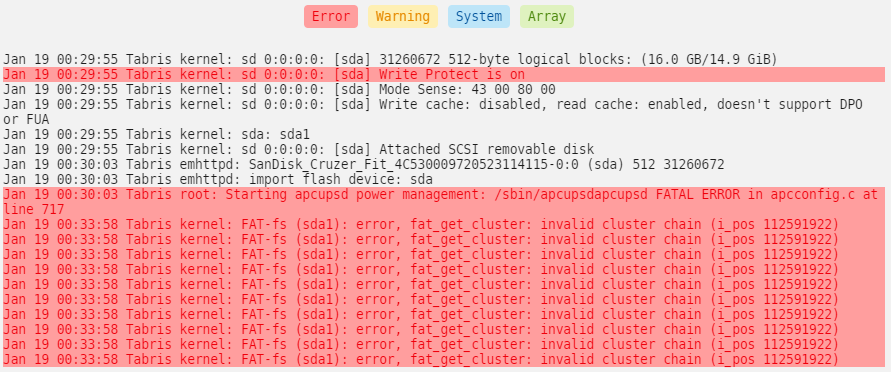This screenshot has width=891, height=372.
Task: Select the apcupsd FATAL ERROR log line
Action: (444, 202)
